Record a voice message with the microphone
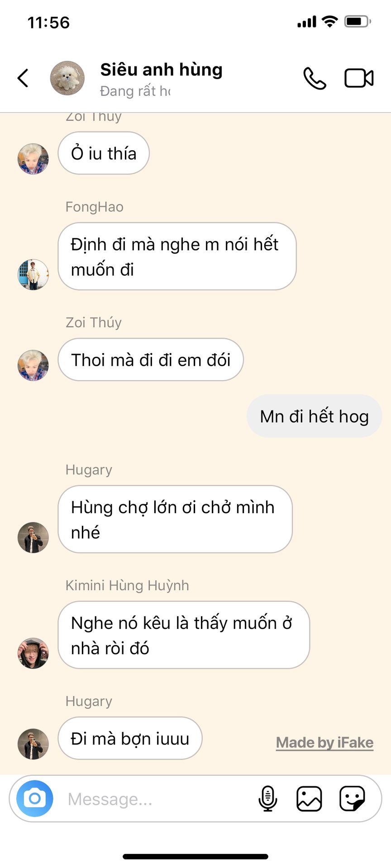 [x=267, y=798]
